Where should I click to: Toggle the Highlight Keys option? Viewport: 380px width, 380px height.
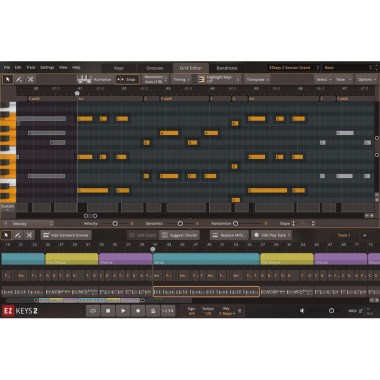pos(219,79)
